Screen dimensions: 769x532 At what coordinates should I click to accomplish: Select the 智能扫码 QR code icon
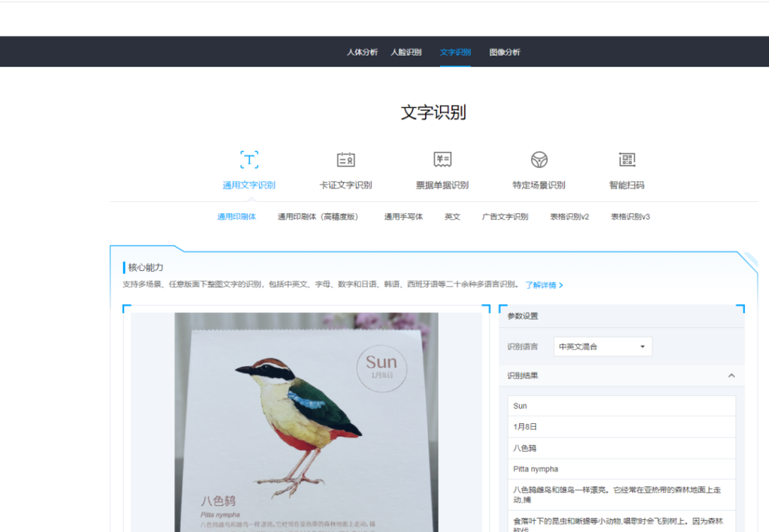627,160
